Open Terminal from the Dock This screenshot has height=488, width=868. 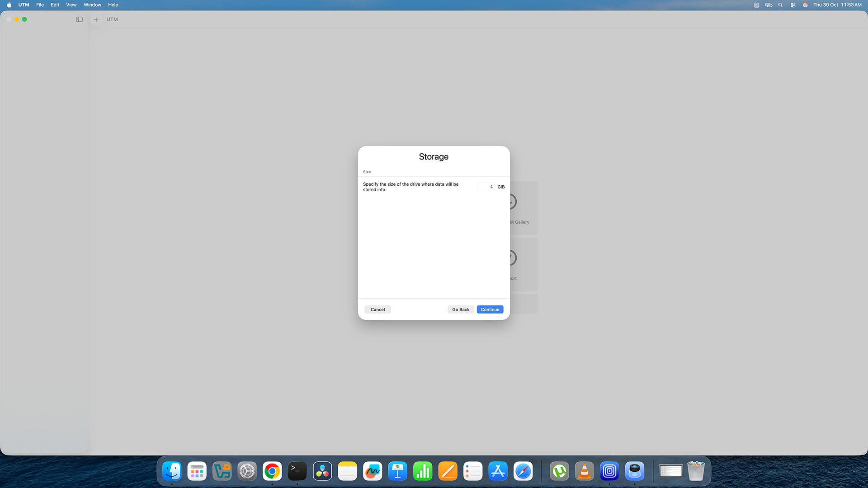[x=297, y=471]
